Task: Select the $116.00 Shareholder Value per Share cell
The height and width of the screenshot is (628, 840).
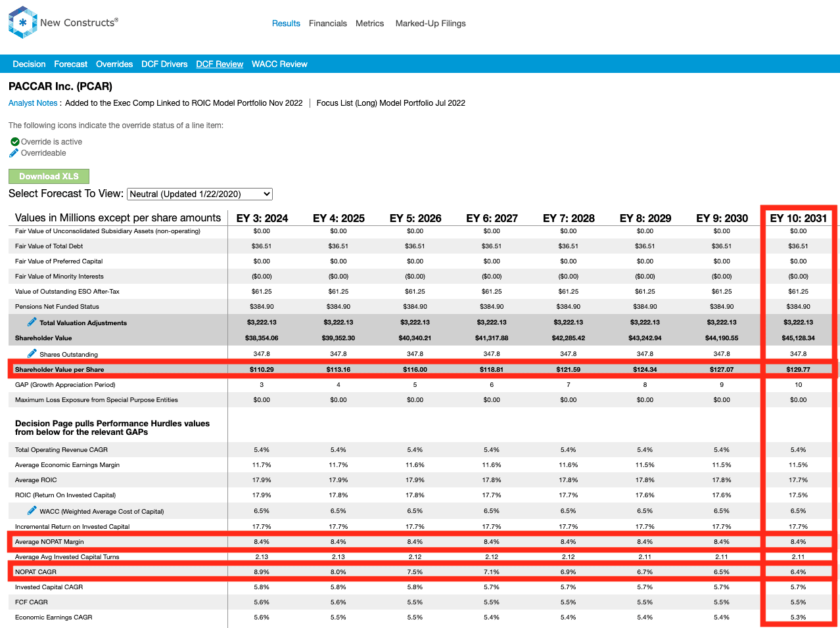Action: point(415,369)
